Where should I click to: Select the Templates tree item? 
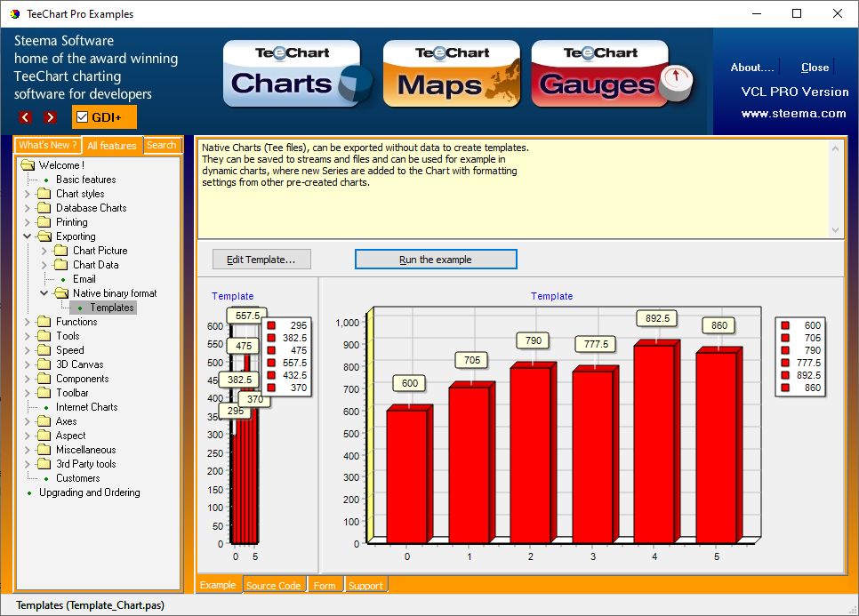tap(112, 308)
